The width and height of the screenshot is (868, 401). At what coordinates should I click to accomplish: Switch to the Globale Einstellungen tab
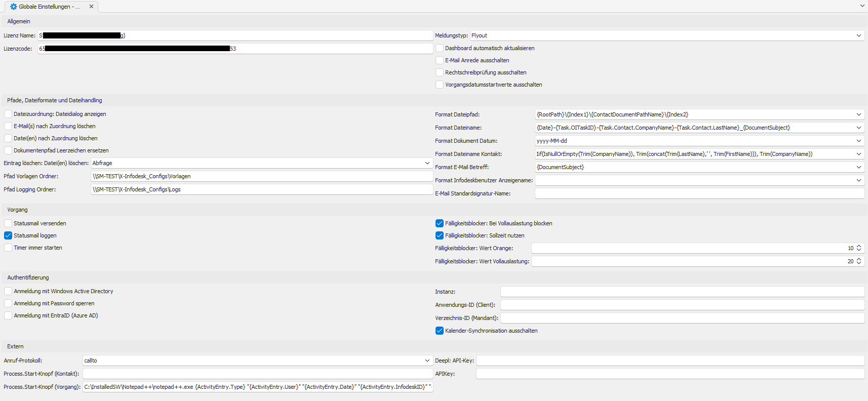[x=49, y=7]
